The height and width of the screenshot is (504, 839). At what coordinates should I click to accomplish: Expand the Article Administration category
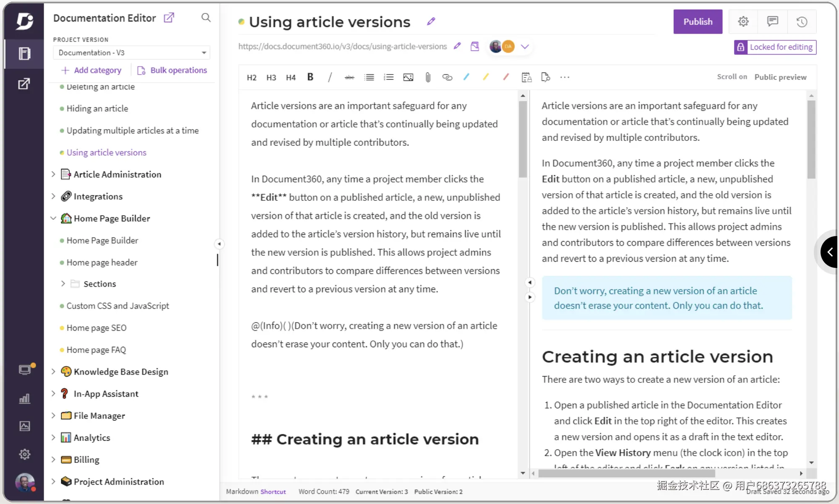coord(53,174)
